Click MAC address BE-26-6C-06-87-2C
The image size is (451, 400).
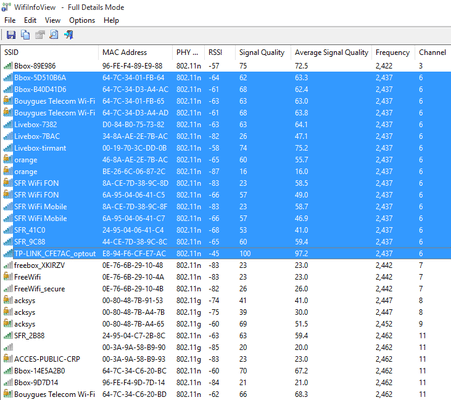[135, 172]
